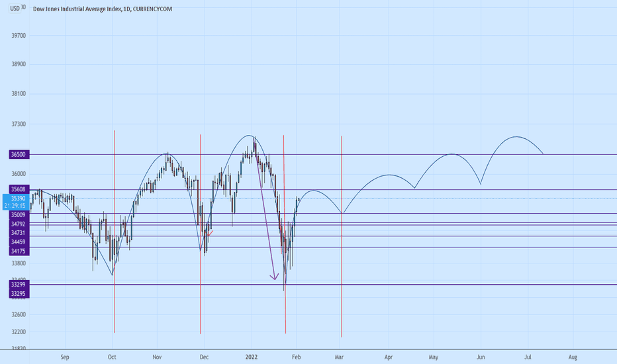Click the Dec date axis label
Viewport: 617px width, 364px height.
point(204,357)
